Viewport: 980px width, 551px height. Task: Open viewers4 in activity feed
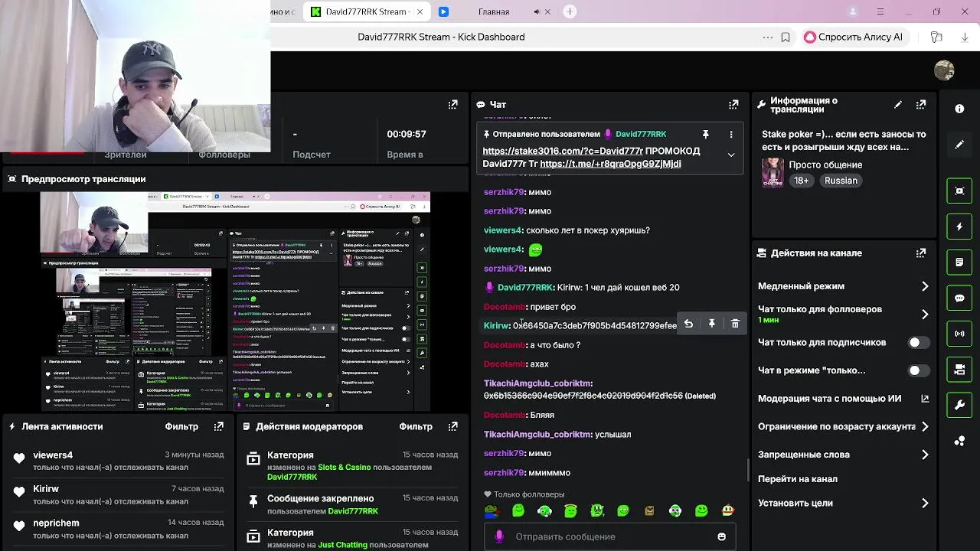pyautogui.click(x=53, y=455)
